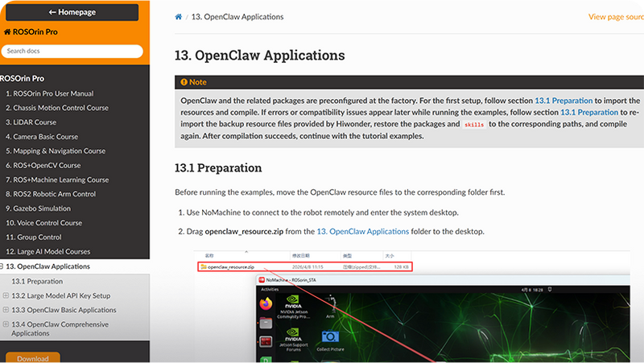
Task: Open 1. ROSOrin Pro User Manual
Action: point(50,93)
